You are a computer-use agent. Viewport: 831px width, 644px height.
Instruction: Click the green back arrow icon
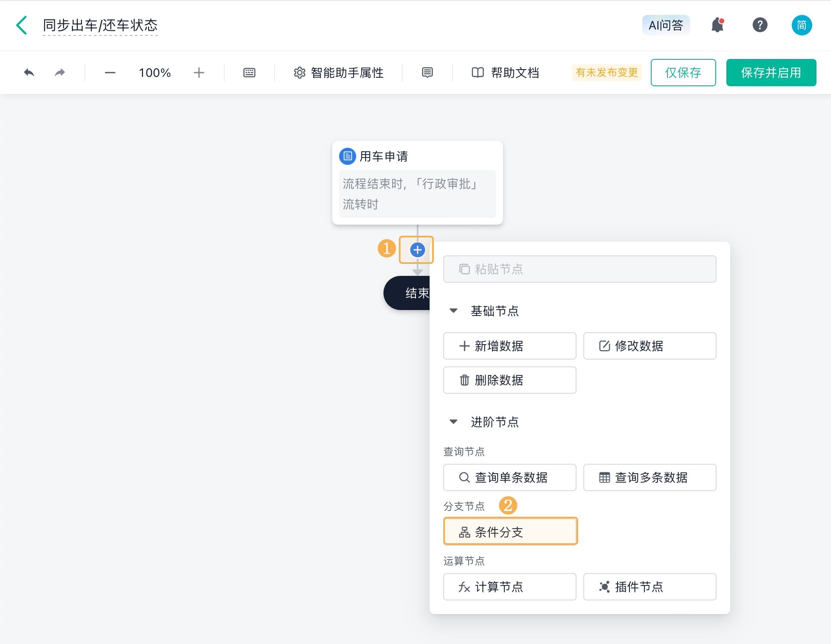[x=22, y=25]
